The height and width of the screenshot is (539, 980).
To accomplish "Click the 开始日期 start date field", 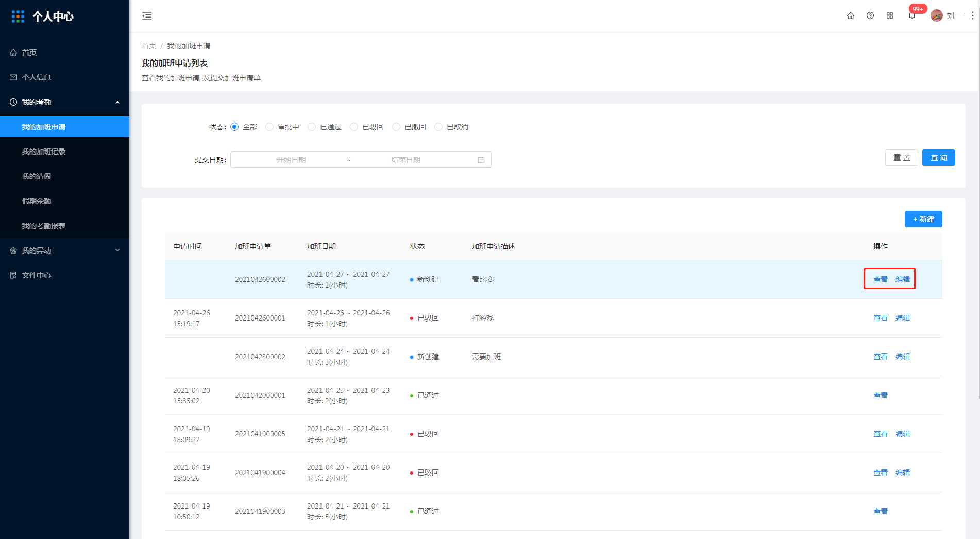I will tap(291, 160).
